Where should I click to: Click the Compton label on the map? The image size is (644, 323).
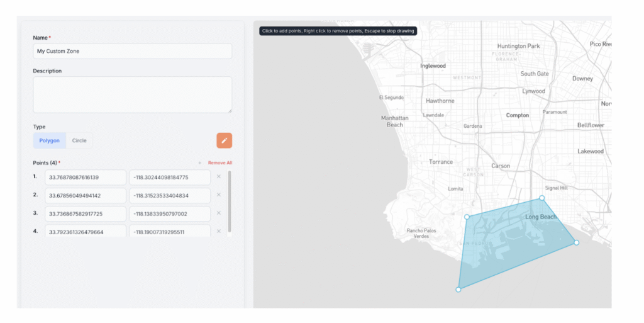[x=518, y=115]
